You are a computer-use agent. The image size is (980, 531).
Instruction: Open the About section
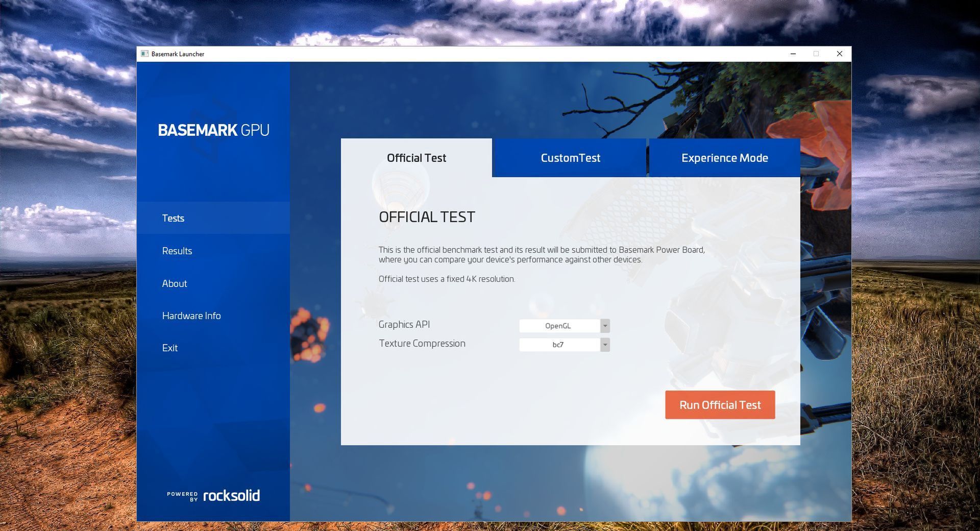point(174,283)
